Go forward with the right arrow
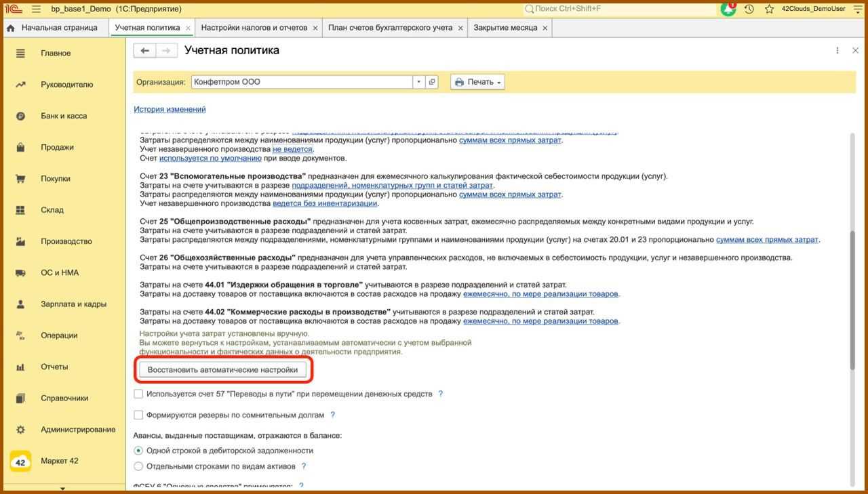The height and width of the screenshot is (494, 868). pos(166,50)
